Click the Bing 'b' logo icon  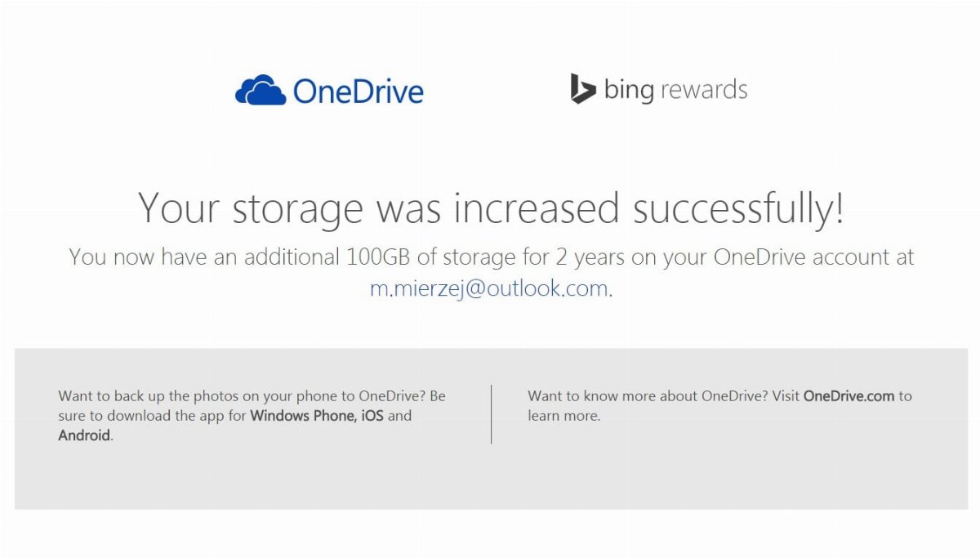click(582, 88)
